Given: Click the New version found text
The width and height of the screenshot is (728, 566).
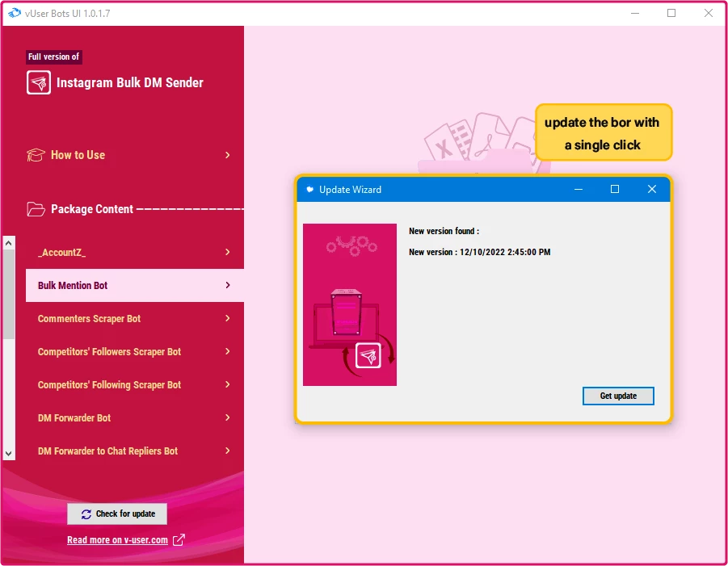Looking at the screenshot, I should 444,231.
